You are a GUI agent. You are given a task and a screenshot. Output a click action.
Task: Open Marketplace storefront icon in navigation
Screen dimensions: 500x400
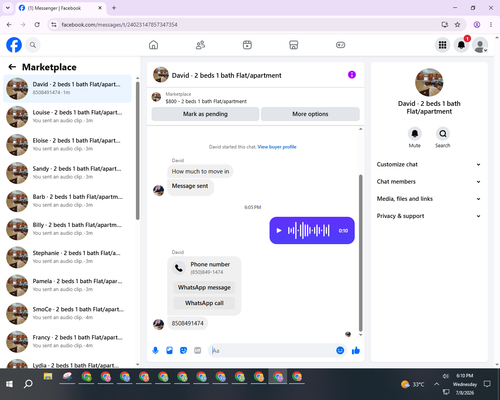[x=294, y=45]
